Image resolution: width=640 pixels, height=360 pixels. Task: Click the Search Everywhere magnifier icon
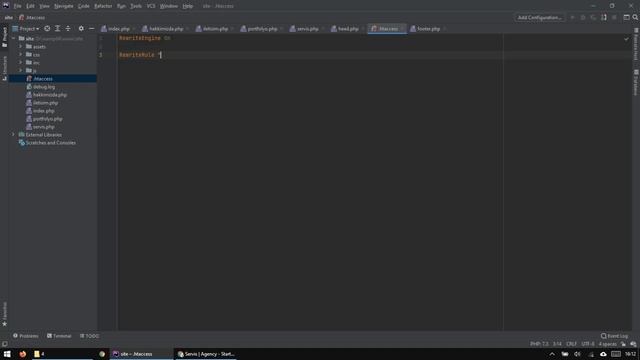coord(635,18)
